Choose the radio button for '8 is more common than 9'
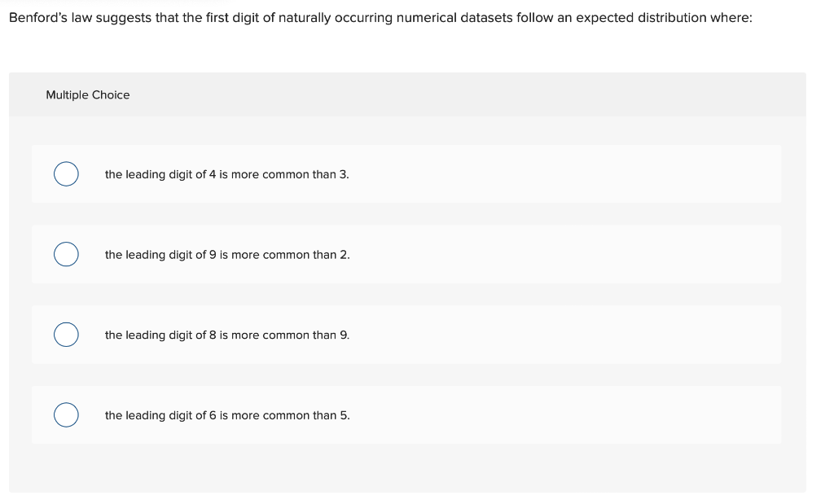 pyautogui.click(x=66, y=334)
